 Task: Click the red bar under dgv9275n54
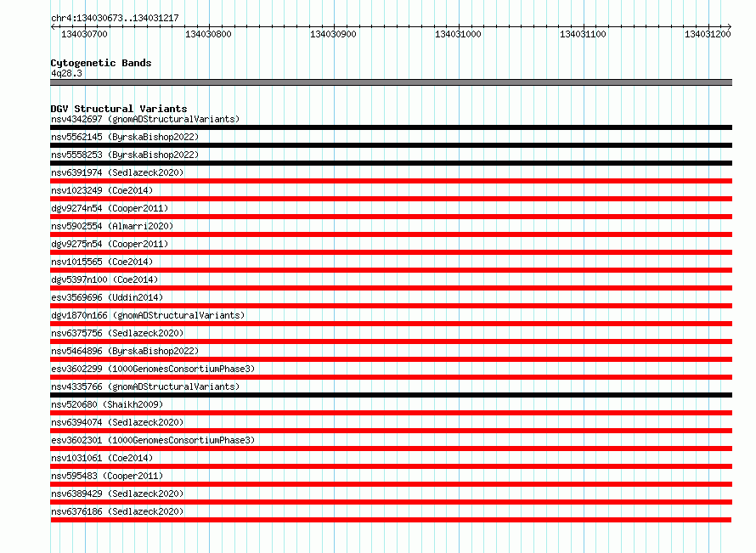click(391, 252)
